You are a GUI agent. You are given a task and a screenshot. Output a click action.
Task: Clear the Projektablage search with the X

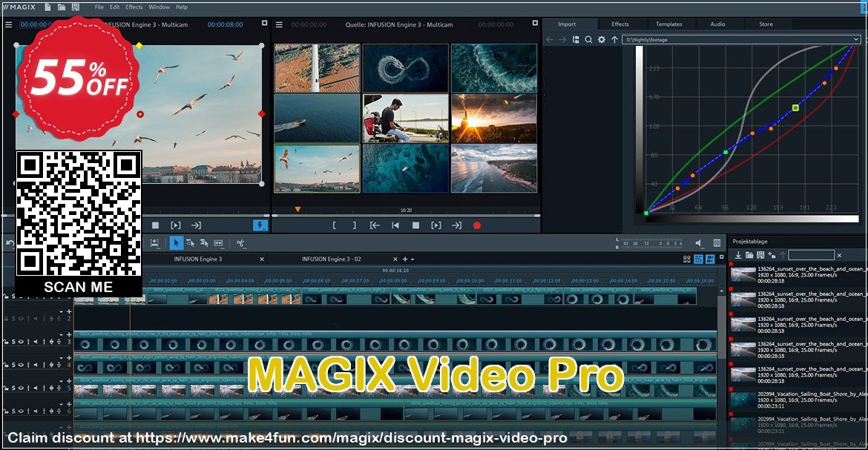839,255
